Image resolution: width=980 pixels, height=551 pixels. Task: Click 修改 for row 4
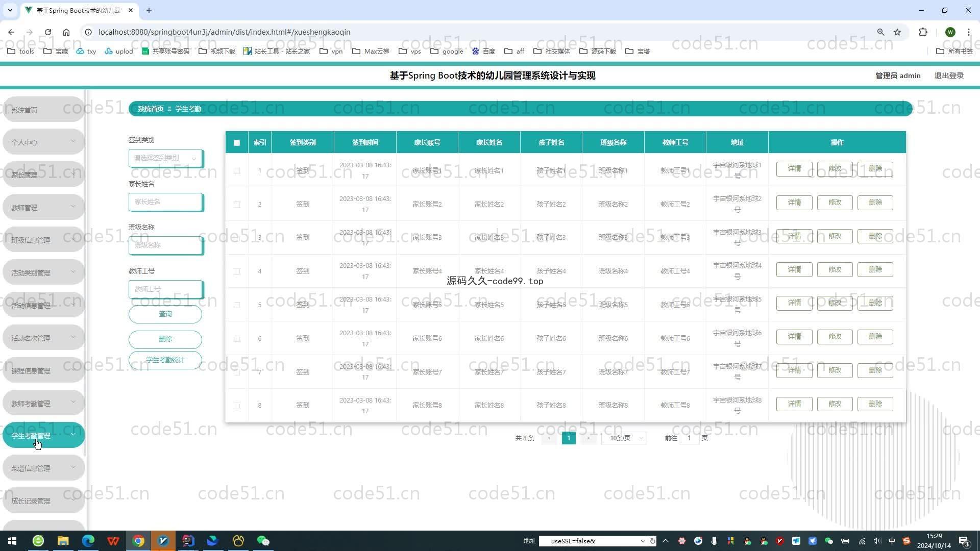pos(835,270)
